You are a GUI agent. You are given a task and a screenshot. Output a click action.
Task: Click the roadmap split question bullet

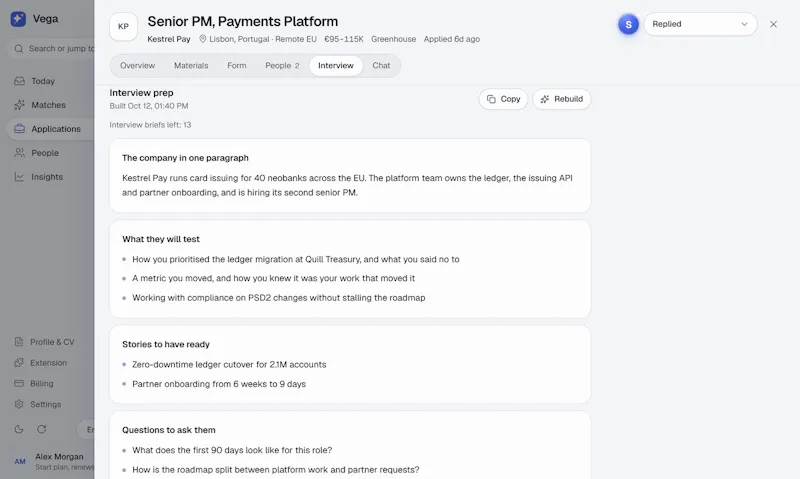[276, 470]
